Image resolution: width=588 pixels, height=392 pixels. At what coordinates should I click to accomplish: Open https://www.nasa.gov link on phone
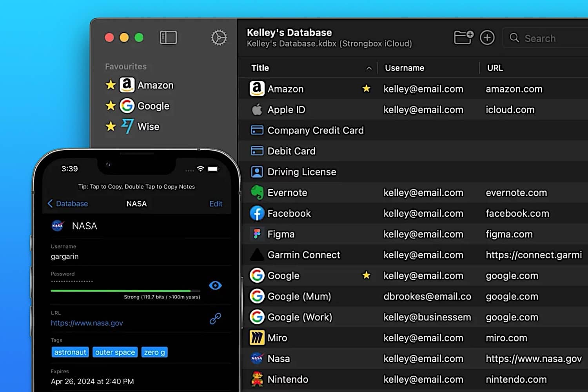tap(87, 323)
